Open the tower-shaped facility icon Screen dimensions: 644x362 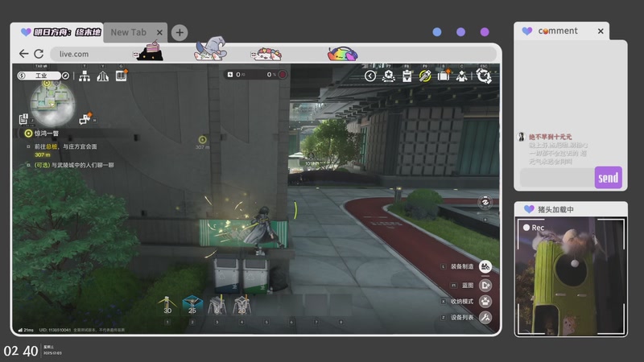[x=103, y=76]
